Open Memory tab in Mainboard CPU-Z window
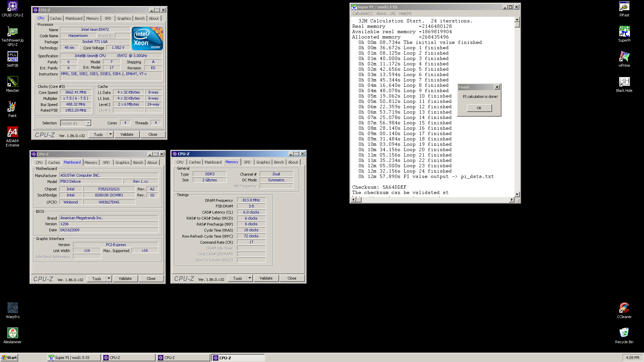The width and height of the screenshot is (644, 362). (x=91, y=163)
